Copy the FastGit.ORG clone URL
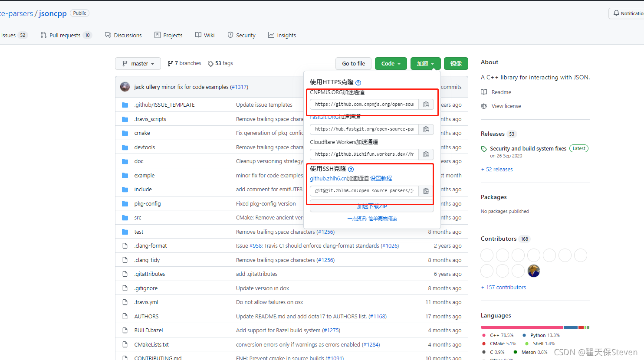 point(426,129)
